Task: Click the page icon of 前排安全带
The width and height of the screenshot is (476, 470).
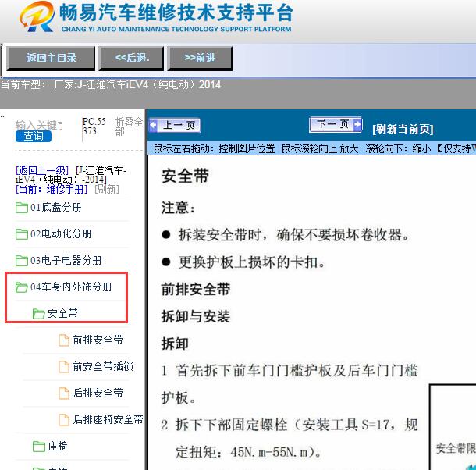Action: (x=63, y=340)
